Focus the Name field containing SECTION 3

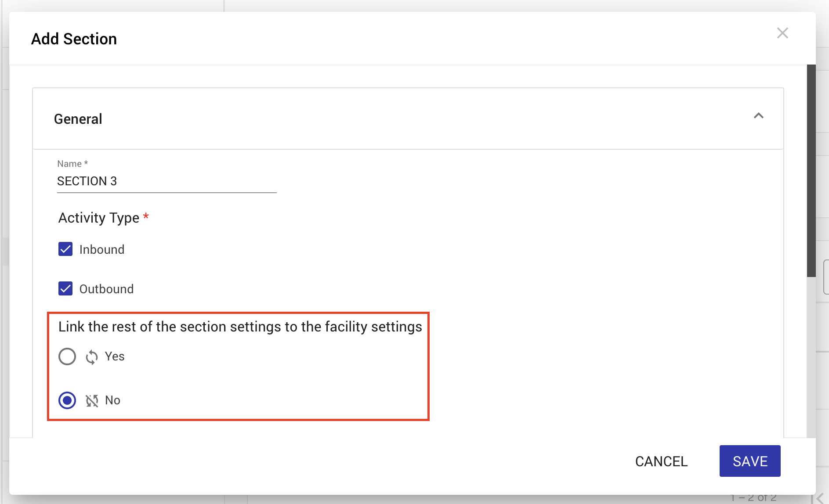167,181
